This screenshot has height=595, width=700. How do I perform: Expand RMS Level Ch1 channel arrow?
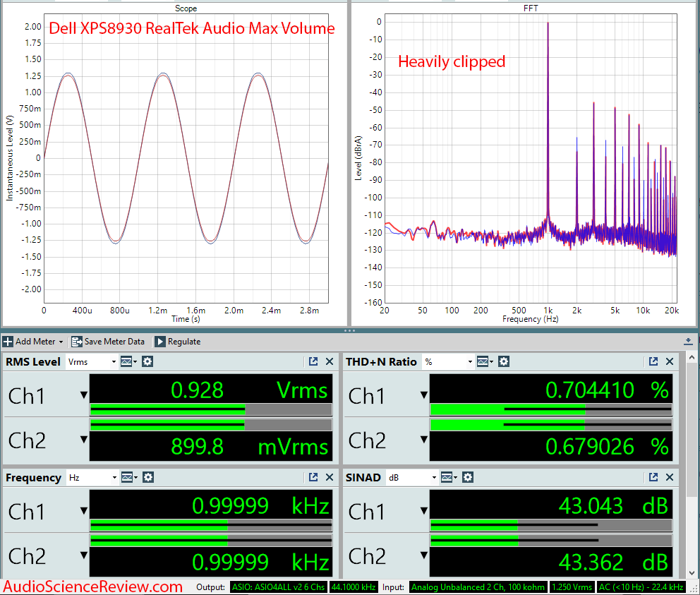tap(84, 395)
